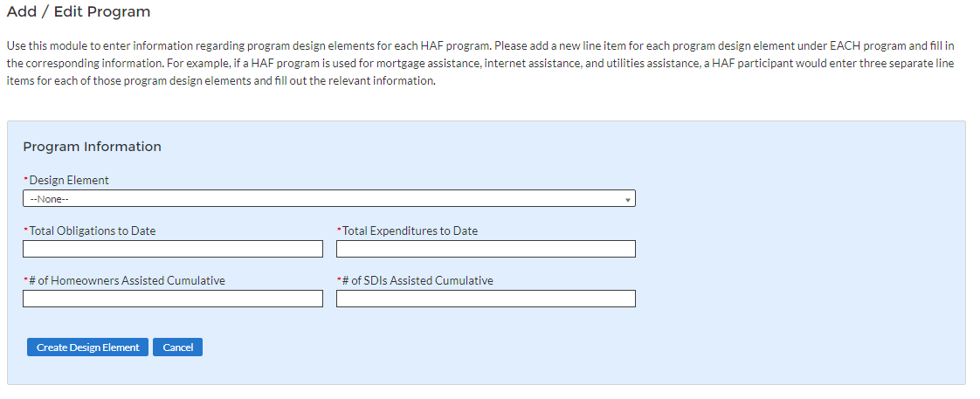
Task: Open the Design Element dropdown
Action: point(328,199)
